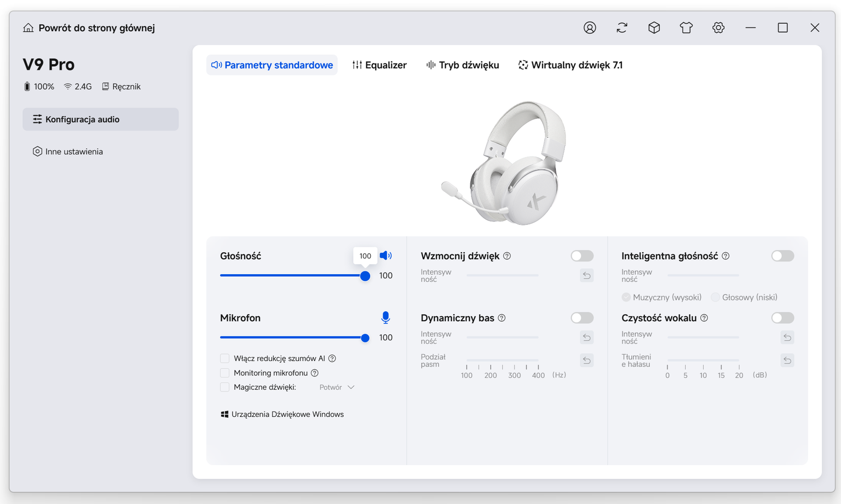Open settings gear icon

(718, 28)
